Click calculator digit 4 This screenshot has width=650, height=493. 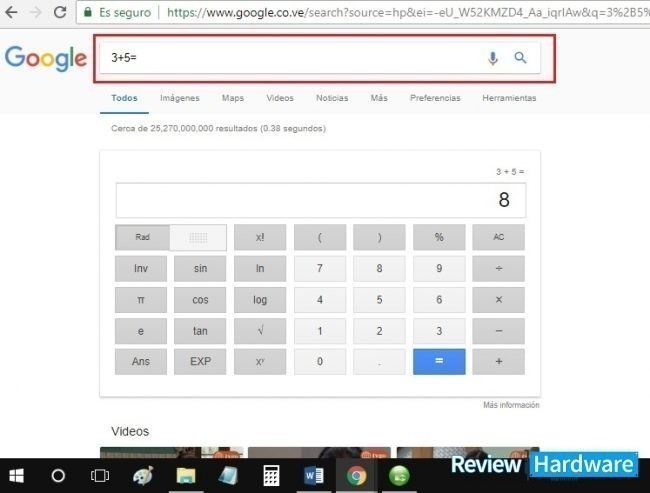tap(320, 300)
